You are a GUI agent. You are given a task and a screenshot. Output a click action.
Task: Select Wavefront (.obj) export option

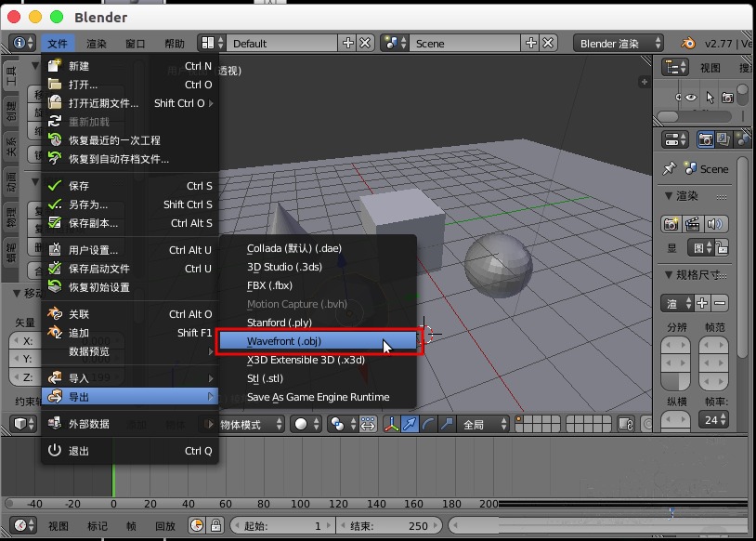coord(318,341)
